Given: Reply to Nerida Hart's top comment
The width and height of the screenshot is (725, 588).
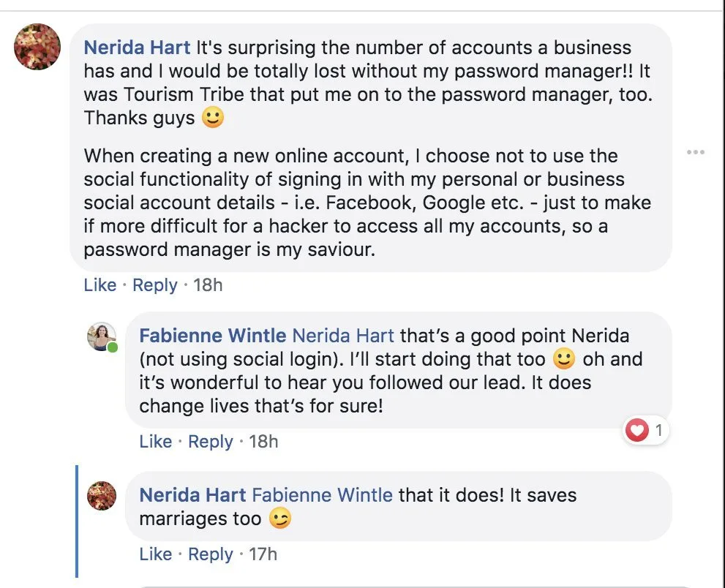Looking at the screenshot, I should tap(154, 284).
